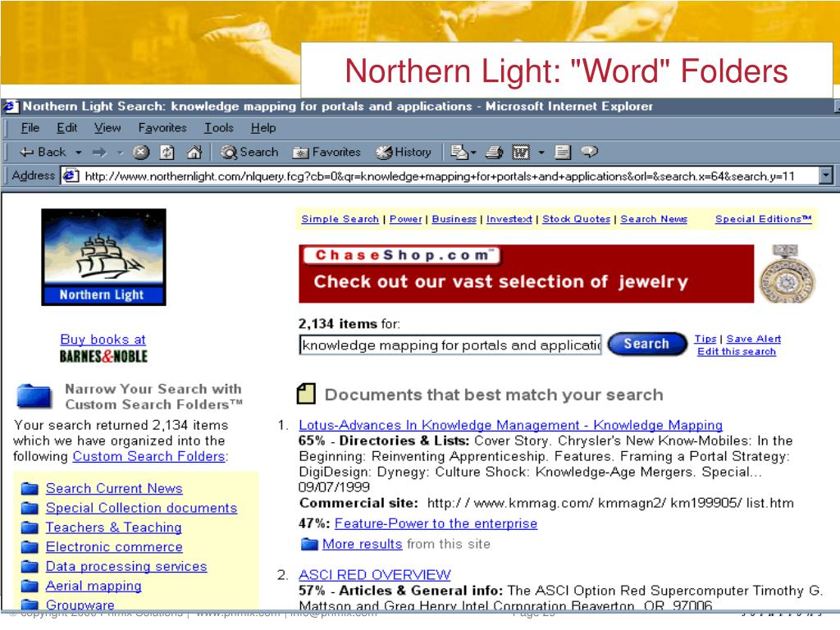Open the ASCI RED OVERVIEW result link
Screen dimensions: 840x630
(x=374, y=575)
